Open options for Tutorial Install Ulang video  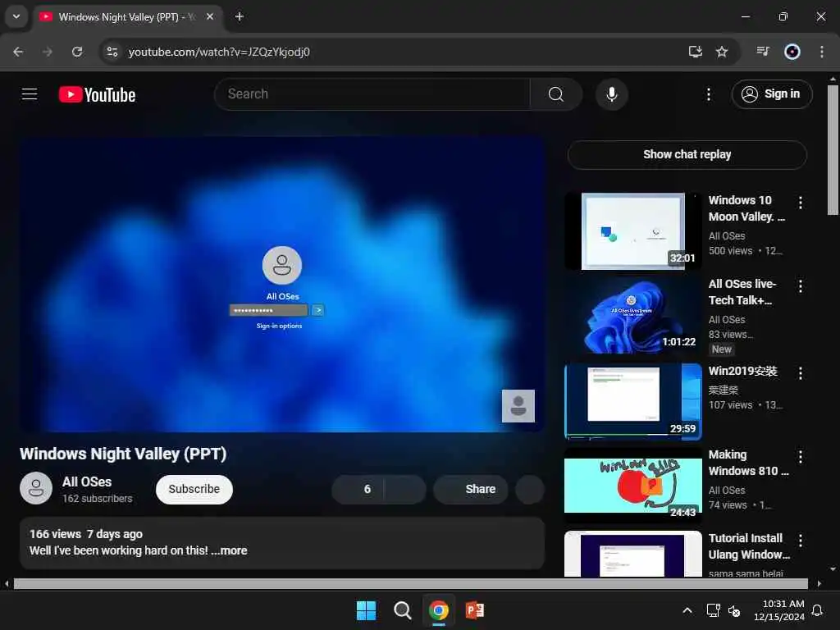click(801, 541)
